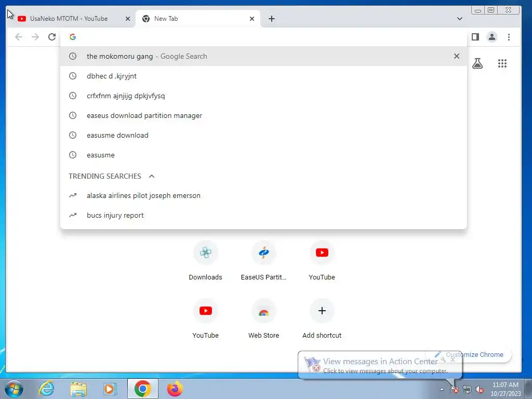Open Chrome's three-dot menu

509,37
